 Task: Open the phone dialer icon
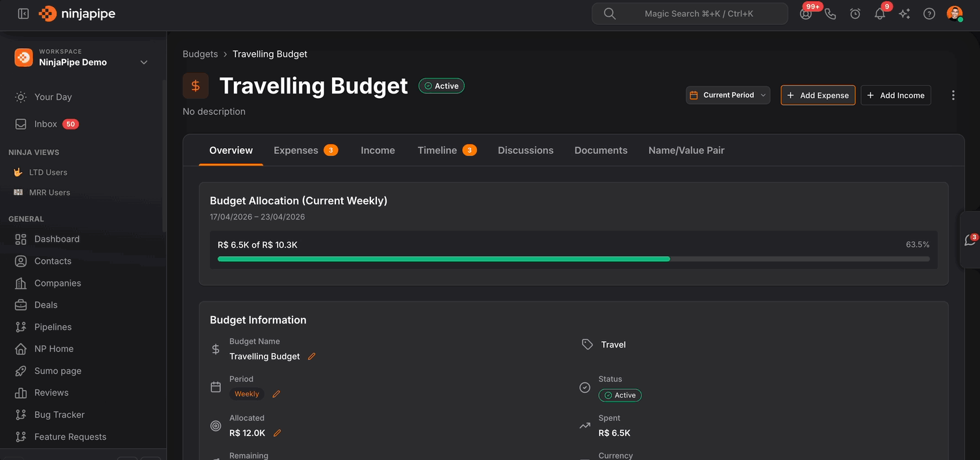coord(830,14)
